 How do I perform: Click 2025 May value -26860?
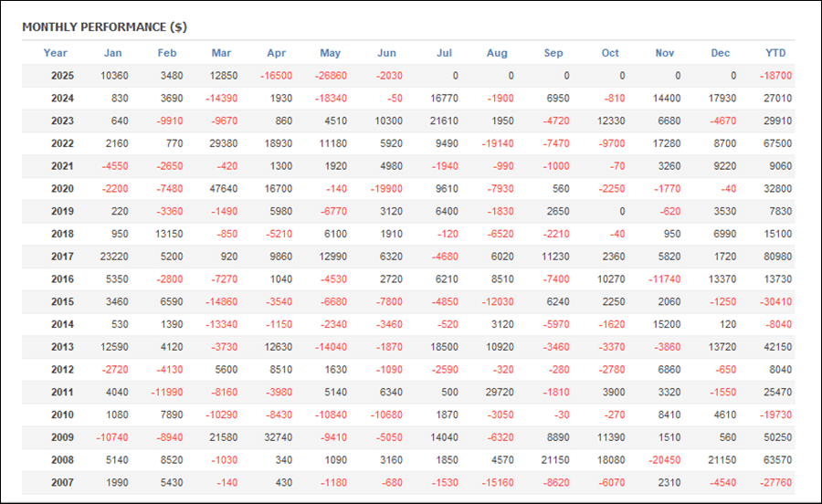(x=331, y=76)
